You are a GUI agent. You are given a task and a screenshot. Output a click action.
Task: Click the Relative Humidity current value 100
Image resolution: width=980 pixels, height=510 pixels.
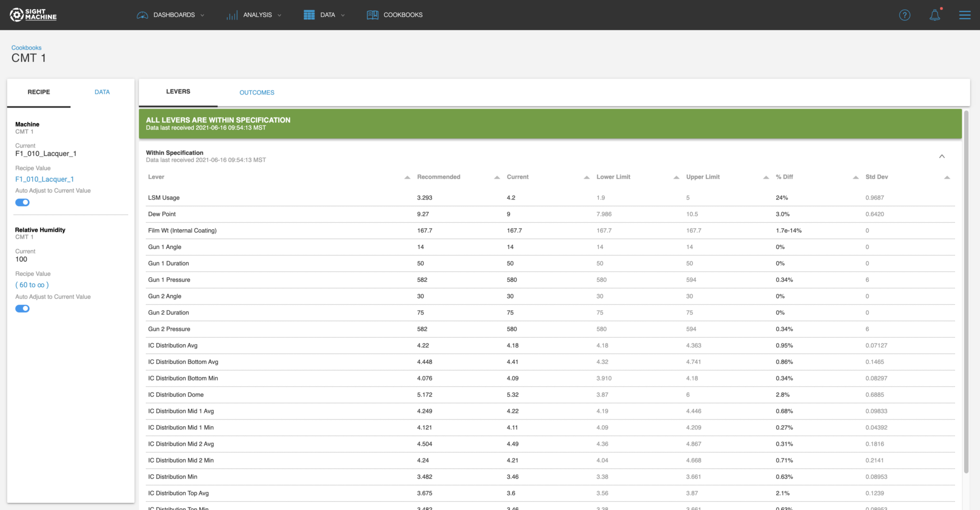pos(21,259)
